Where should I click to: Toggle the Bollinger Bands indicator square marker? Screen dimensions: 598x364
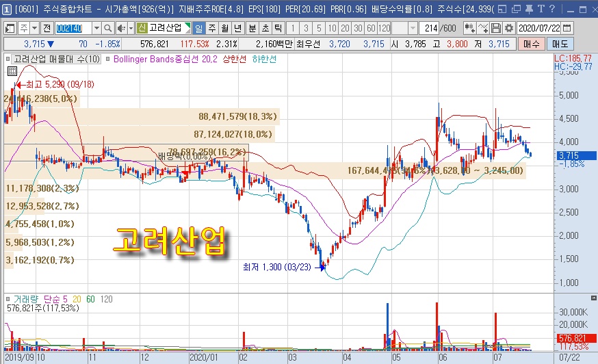point(108,59)
